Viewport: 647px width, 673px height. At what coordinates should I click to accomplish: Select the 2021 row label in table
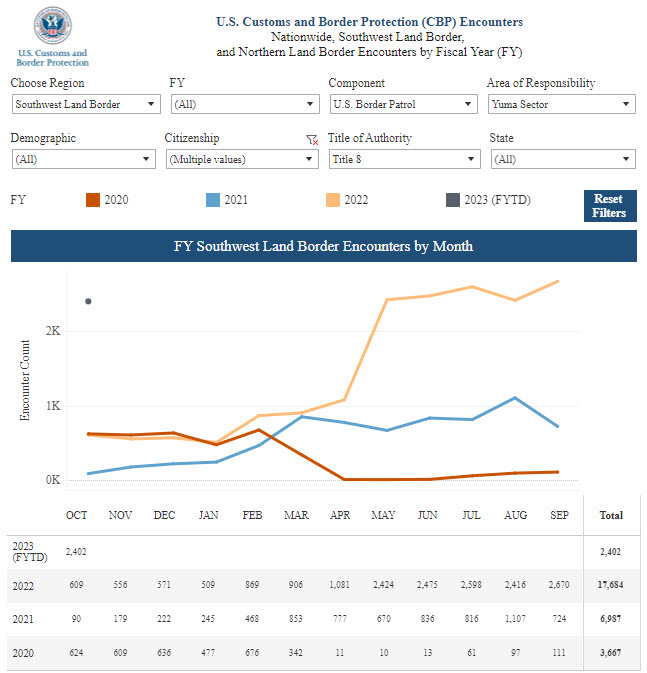coord(24,620)
